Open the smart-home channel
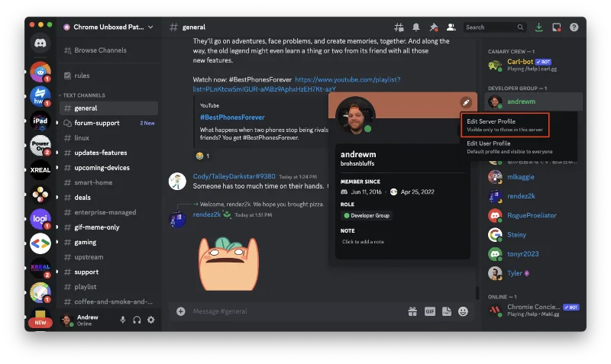The height and width of the screenshot is (364, 611). coord(108,182)
